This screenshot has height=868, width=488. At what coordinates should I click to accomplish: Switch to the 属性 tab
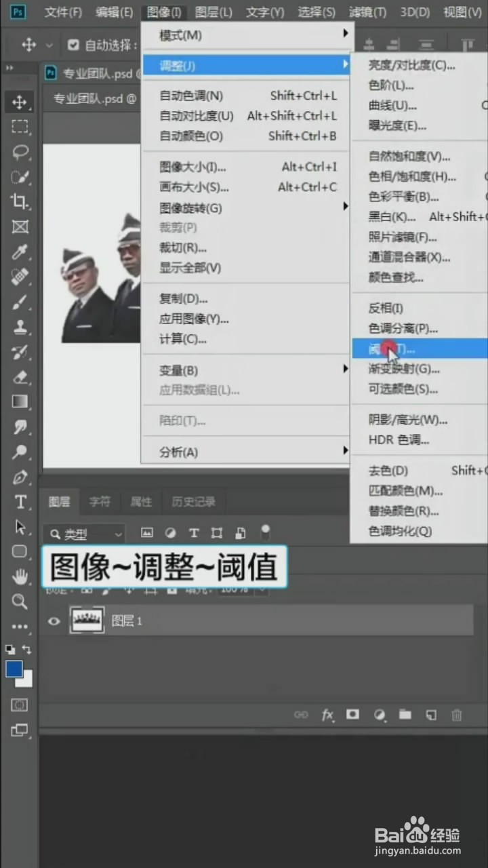pos(141,502)
